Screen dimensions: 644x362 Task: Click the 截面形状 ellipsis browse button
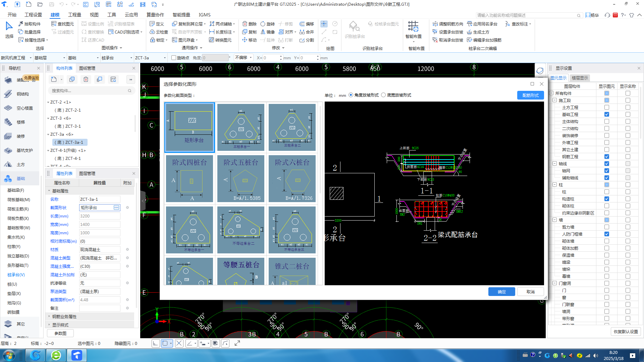[116, 207]
